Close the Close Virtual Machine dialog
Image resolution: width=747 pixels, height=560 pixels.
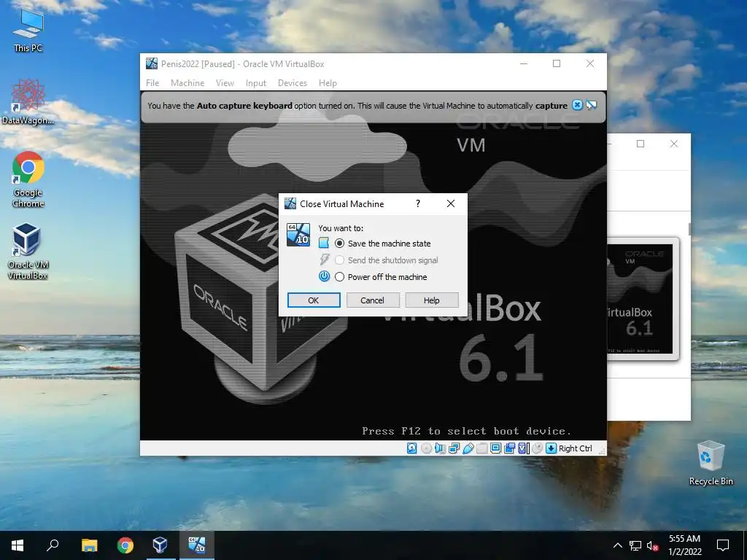tap(451, 204)
